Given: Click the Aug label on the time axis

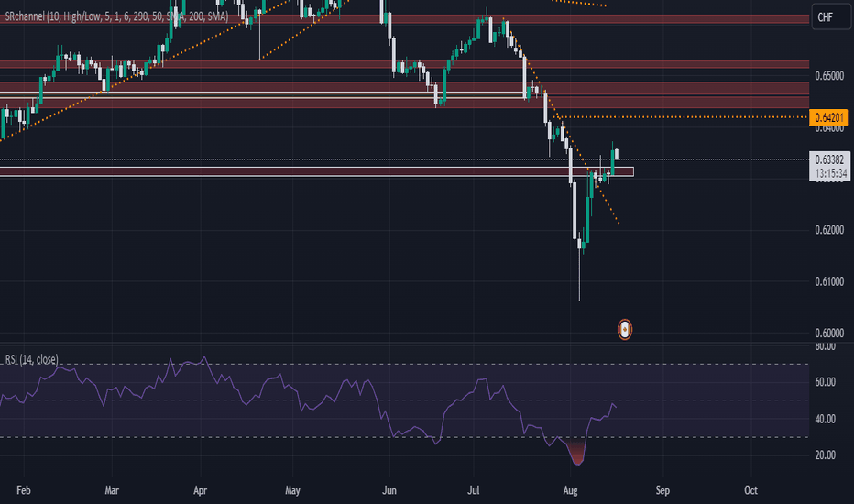Looking at the screenshot, I should (570, 490).
